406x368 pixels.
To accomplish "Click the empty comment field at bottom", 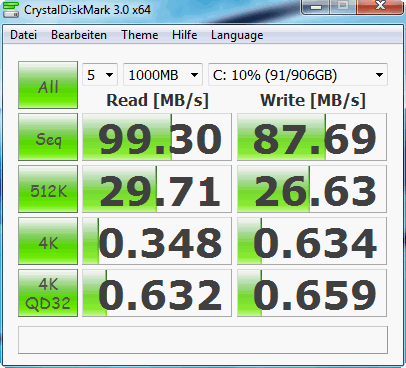I will click(x=203, y=340).
